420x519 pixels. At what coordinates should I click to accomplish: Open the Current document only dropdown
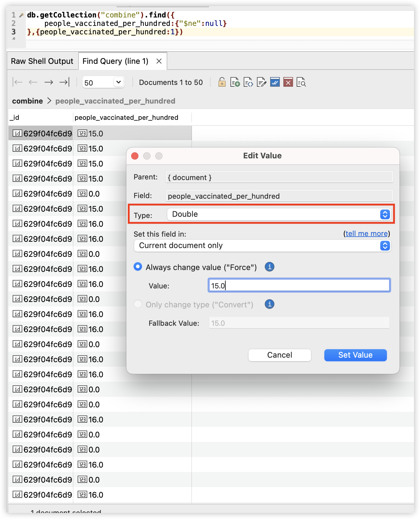262,246
